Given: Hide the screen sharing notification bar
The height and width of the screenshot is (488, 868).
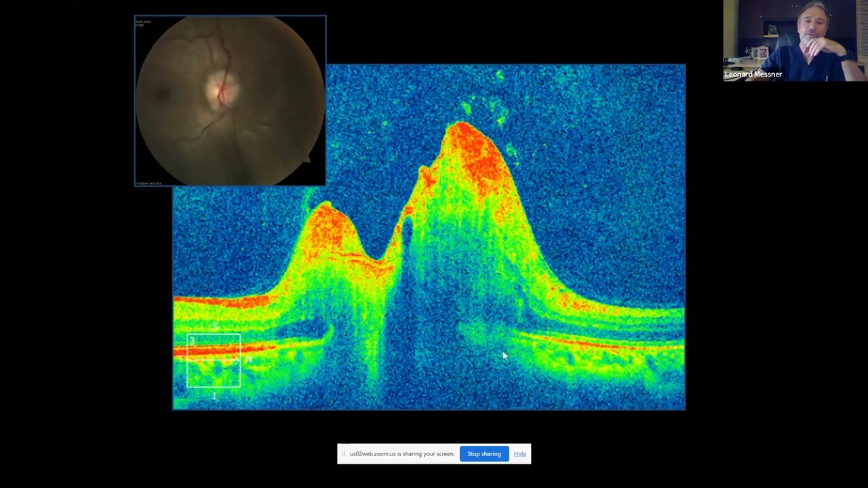Looking at the screenshot, I should click(x=520, y=454).
